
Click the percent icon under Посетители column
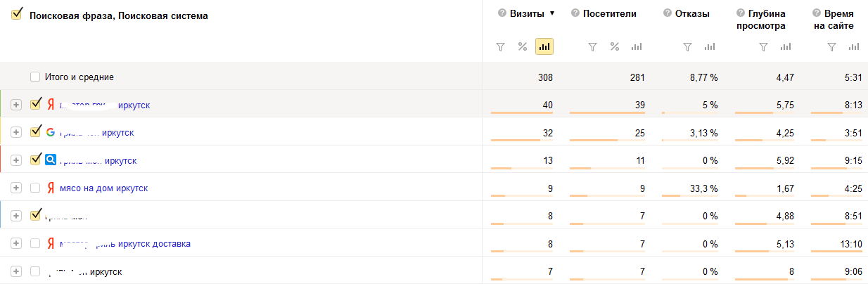615,46
